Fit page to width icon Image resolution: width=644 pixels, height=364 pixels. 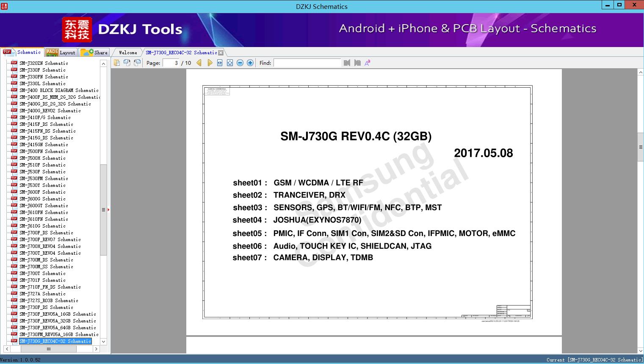click(x=220, y=63)
